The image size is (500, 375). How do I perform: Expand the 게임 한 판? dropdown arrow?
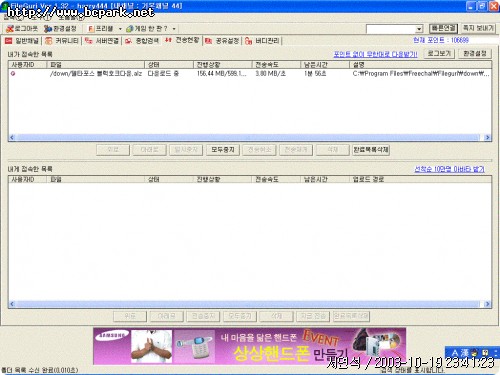pyautogui.click(x=174, y=29)
